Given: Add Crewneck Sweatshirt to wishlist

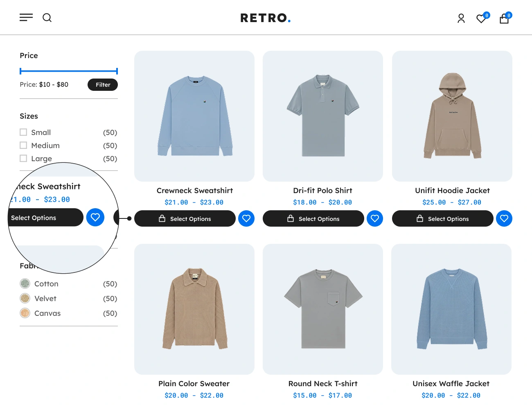Looking at the screenshot, I should click(x=246, y=218).
